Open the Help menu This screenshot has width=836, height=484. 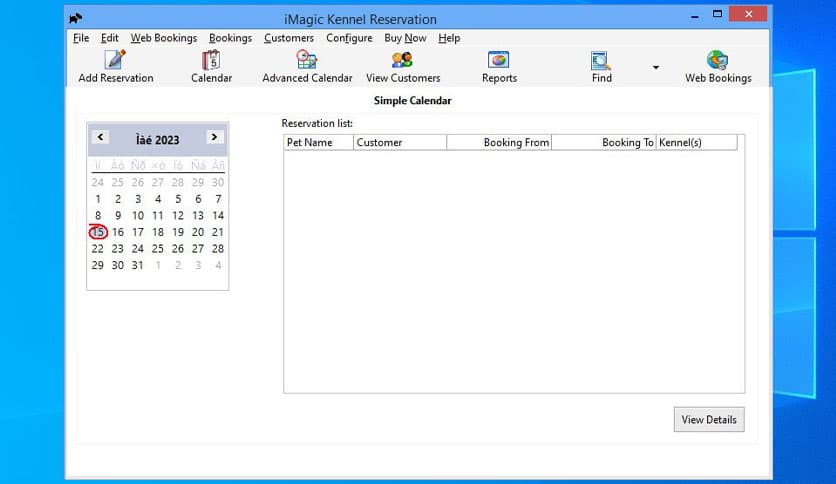click(x=449, y=38)
